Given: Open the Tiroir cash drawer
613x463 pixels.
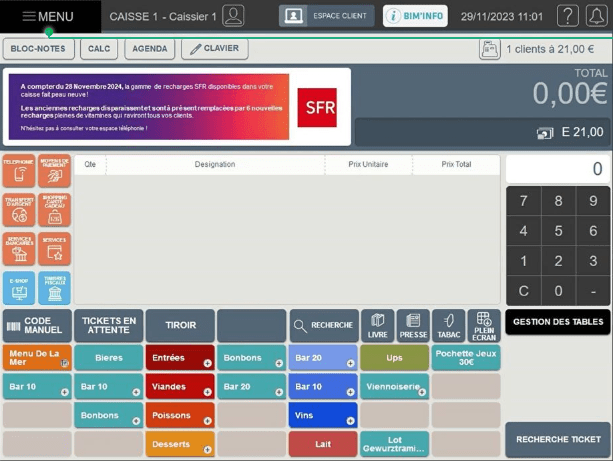Looking at the screenshot, I should click(x=180, y=326).
